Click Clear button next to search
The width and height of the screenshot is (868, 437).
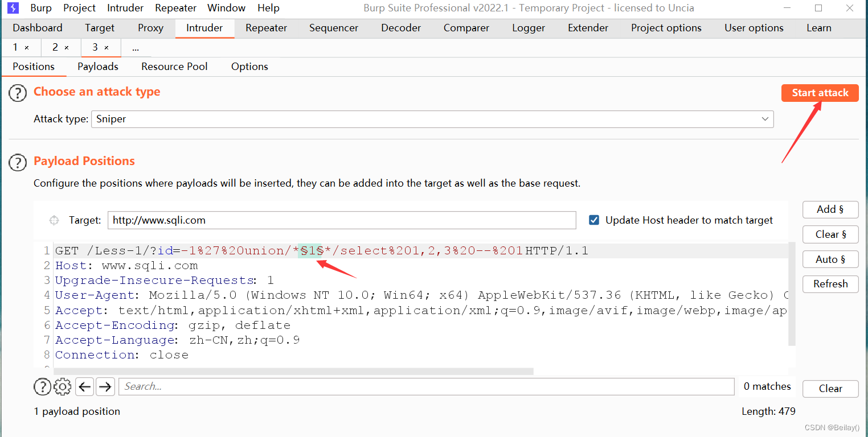click(x=830, y=389)
